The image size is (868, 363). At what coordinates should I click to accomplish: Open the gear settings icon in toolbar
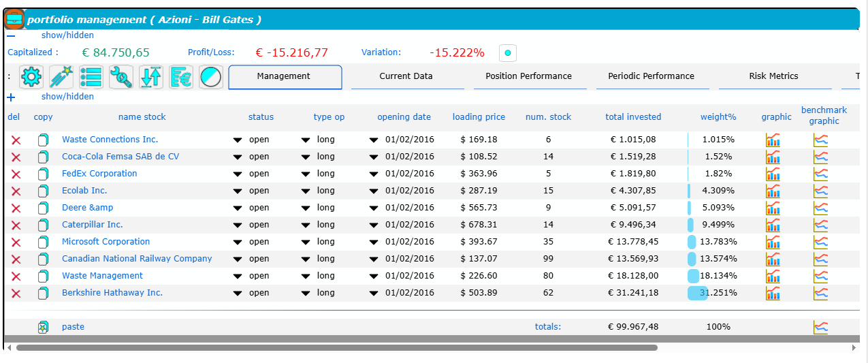pyautogui.click(x=31, y=77)
